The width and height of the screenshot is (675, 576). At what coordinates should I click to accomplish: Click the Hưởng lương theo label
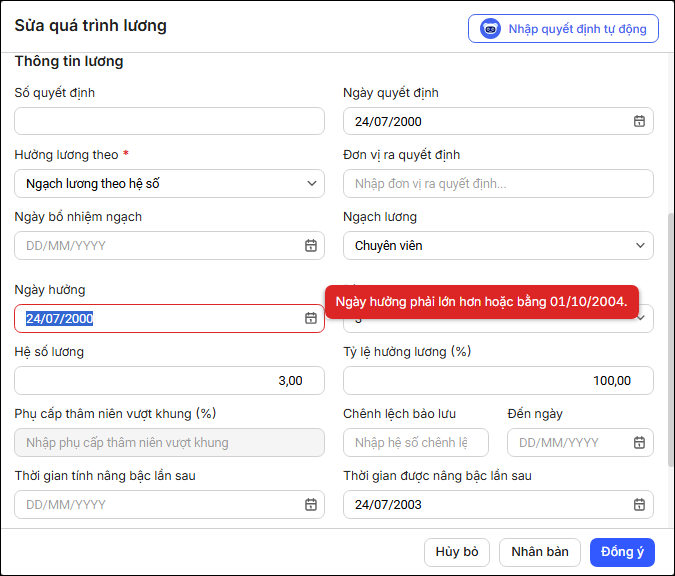tap(66, 155)
